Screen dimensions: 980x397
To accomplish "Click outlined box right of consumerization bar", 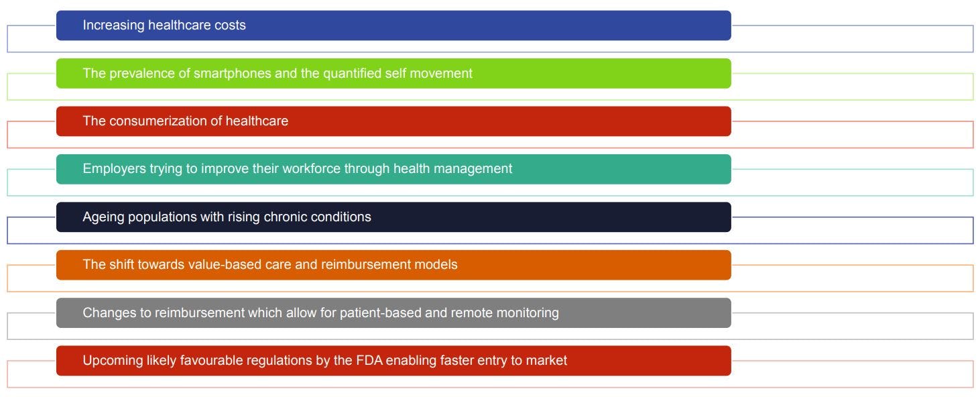I will pyautogui.click(x=852, y=135).
